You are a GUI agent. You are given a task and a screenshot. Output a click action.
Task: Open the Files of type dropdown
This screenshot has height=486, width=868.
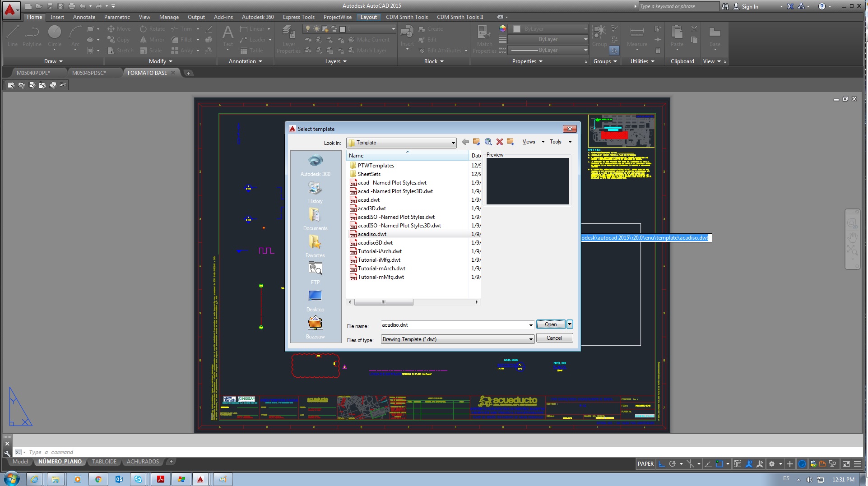click(458, 339)
